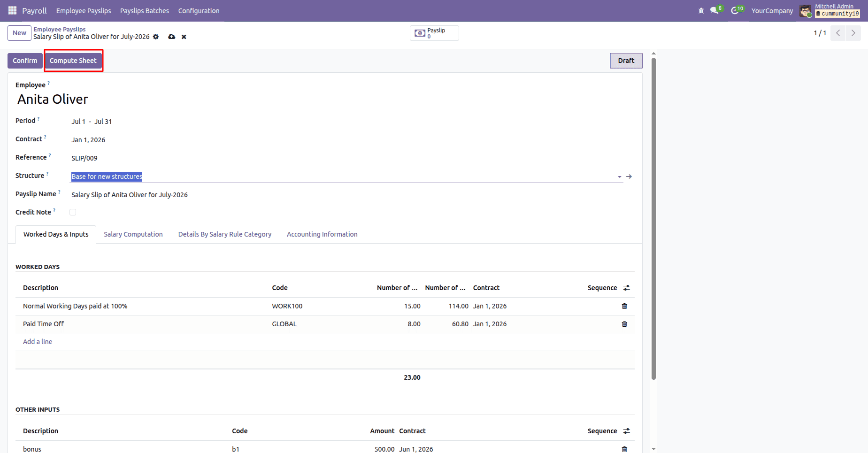Delete the Normal Working Days line
868x453 pixels.
pyautogui.click(x=624, y=306)
